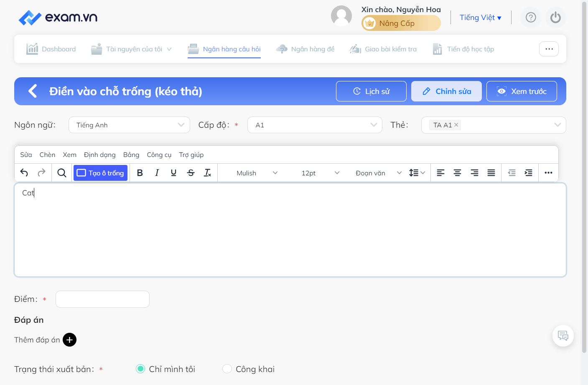Justify the text
588x385 pixels.
coord(491,173)
